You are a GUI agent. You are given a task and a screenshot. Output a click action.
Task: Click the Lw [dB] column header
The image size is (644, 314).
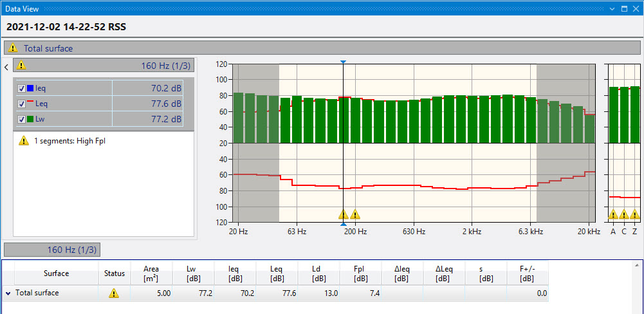pyautogui.click(x=193, y=273)
